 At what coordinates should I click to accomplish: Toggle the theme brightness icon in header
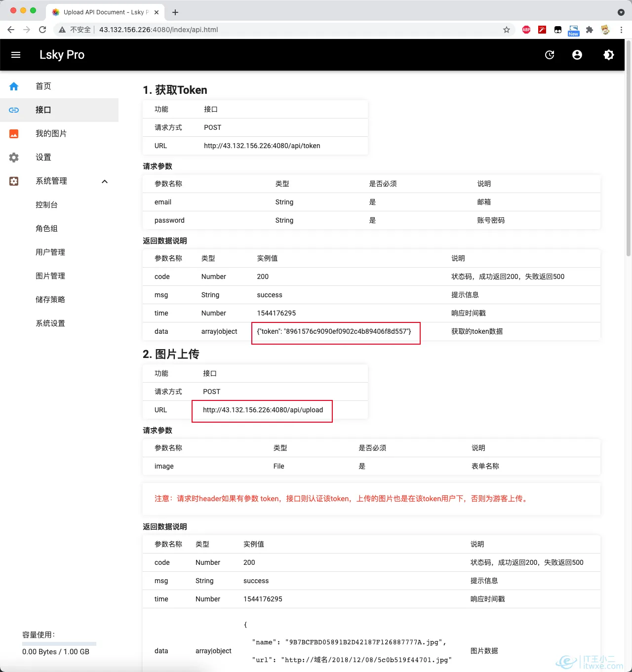pyautogui.click(x=609, y=55)
